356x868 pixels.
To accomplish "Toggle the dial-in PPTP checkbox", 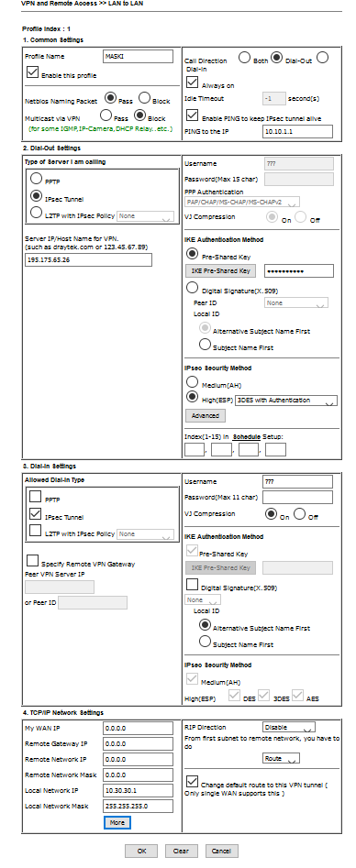I will [x=35, y=496].
